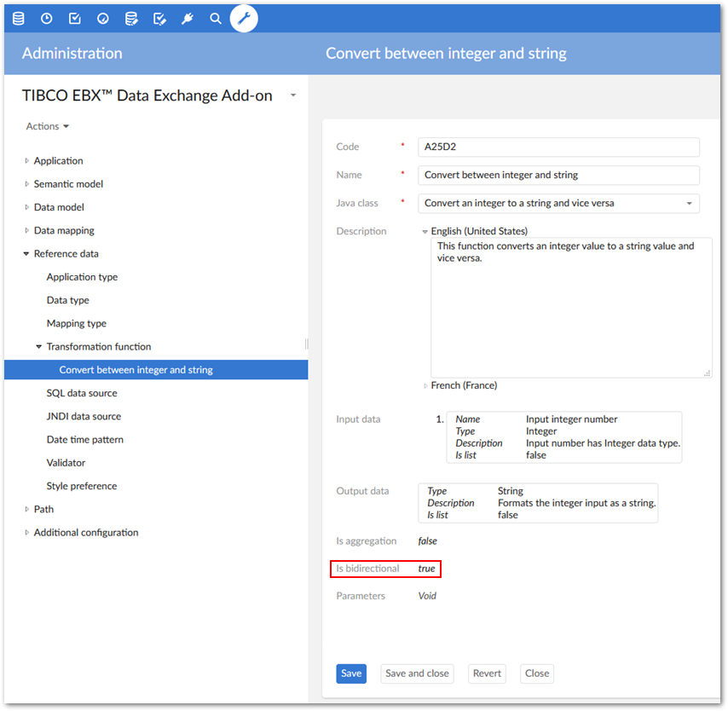
Task: Click the database icon in top toolbar
Action: coord(18,18)
